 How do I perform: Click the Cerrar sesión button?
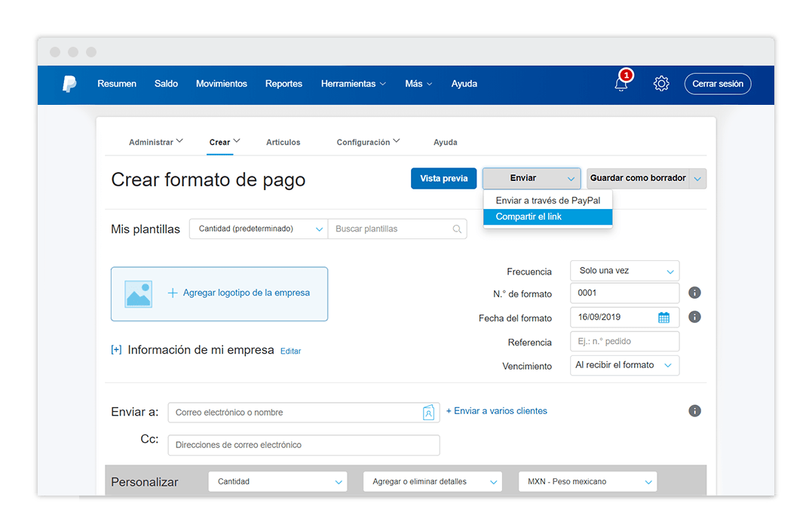[717, 84]
